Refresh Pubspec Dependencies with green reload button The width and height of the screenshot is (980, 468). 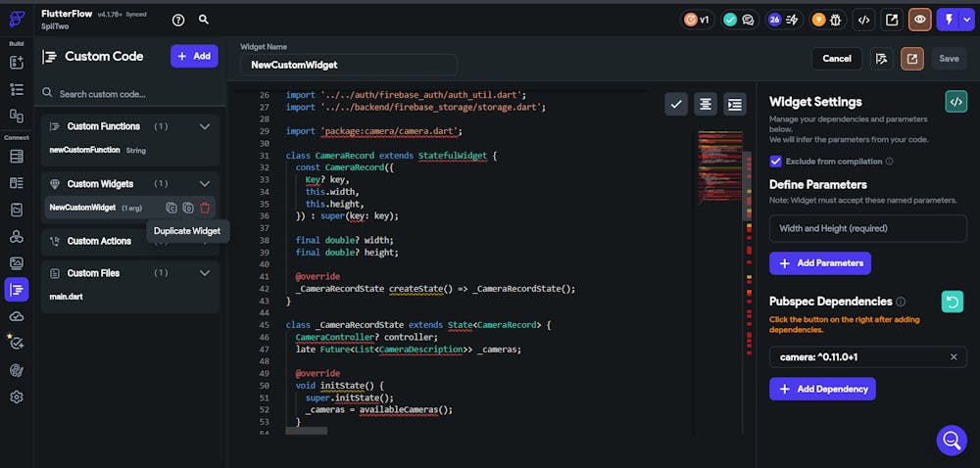point(952,302)
